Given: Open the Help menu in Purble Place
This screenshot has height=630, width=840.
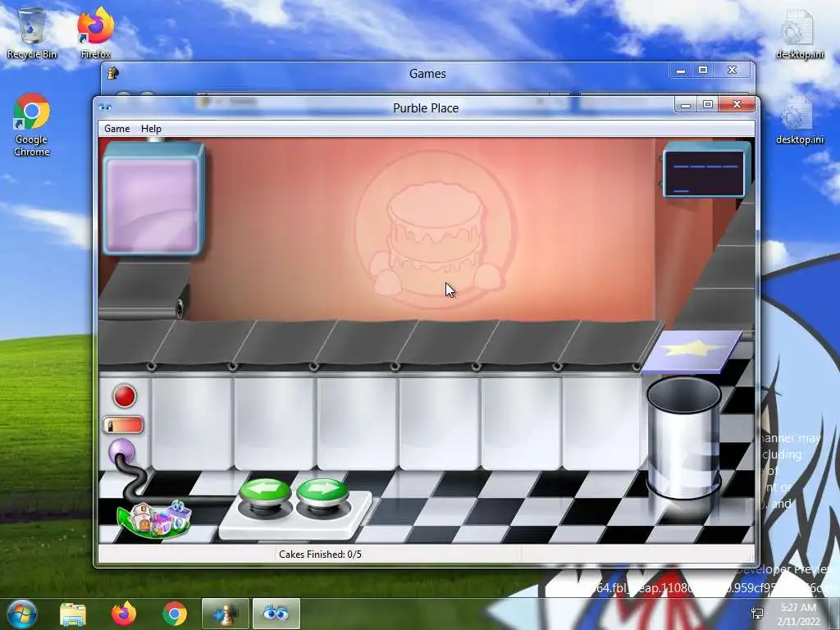Looking at the screenshot, I should click(151, 129).
